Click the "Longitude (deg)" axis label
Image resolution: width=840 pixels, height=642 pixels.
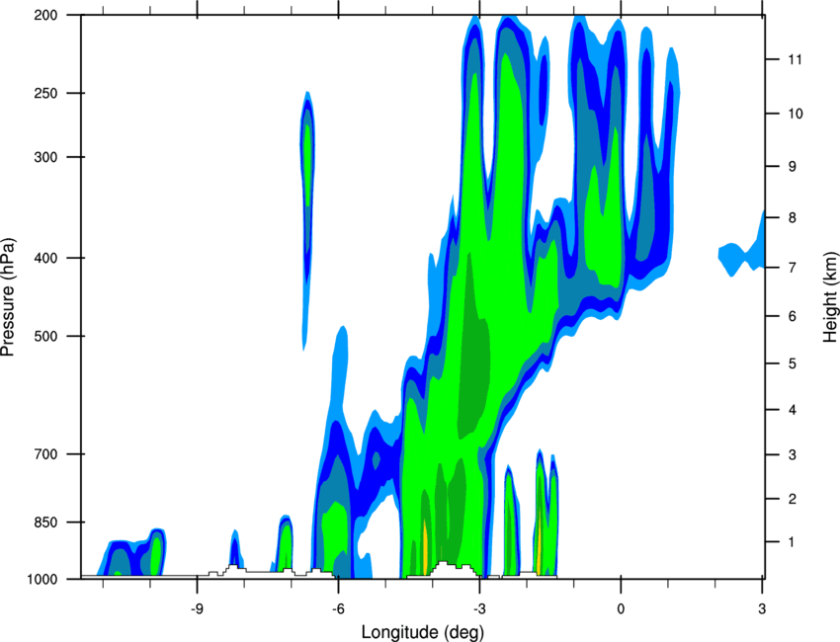(x=422, y=632)
